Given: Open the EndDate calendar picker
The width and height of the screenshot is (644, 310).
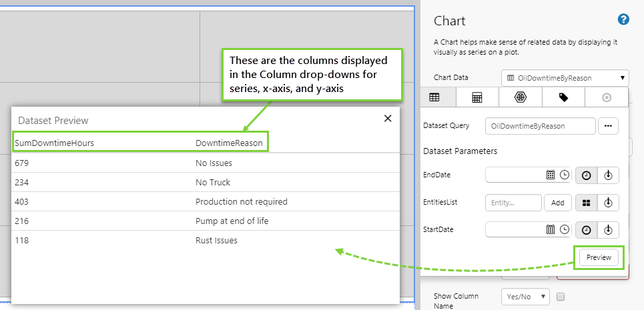Looking at the screenshot, I should click(551, 175).
